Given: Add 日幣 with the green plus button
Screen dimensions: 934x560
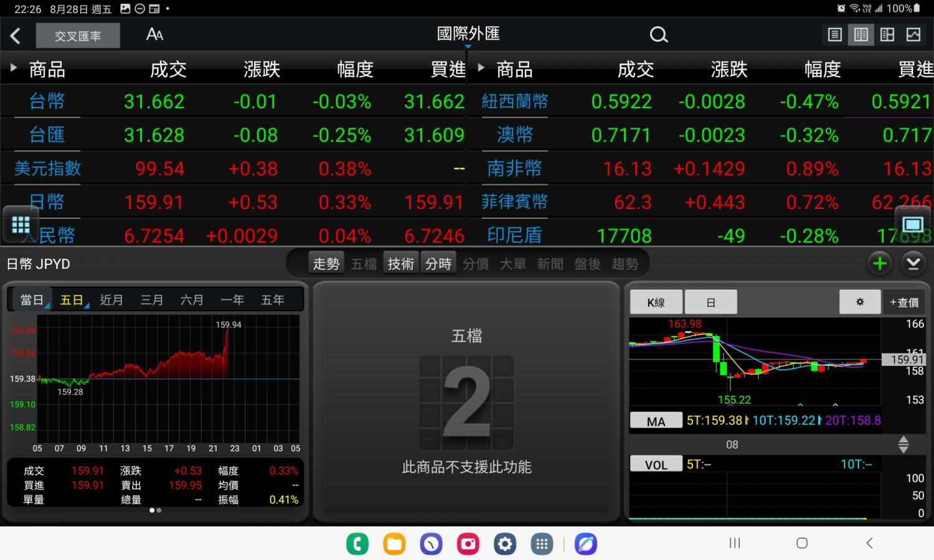Looking at the screenshot, I should (x=880, y=264).
